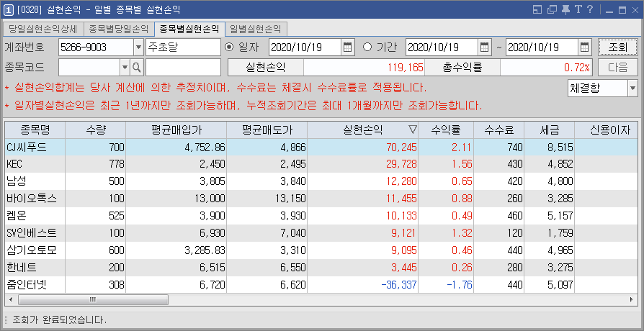The width and height of the screenshot is (644, 331).
Task: Click the 수량 column header
Action: [x=95, y=130]
